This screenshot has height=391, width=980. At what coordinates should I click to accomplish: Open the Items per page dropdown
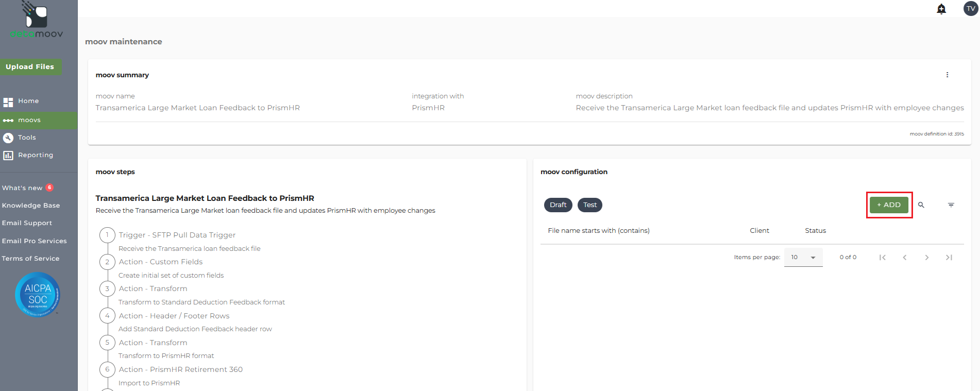[x=803, y=257]
